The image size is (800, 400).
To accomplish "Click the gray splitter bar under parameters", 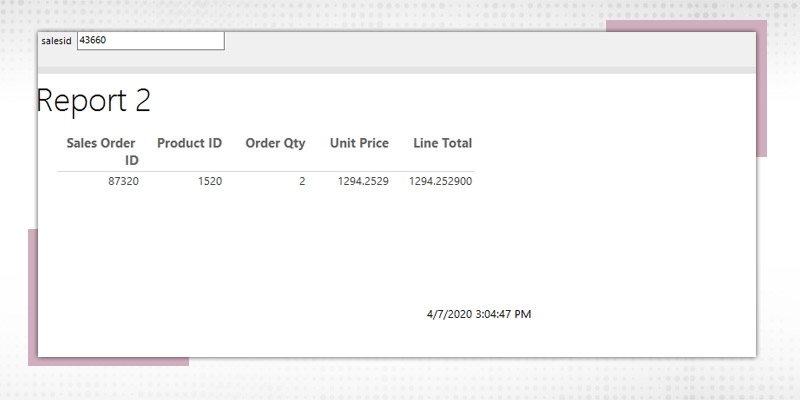I will pos(400,70).
